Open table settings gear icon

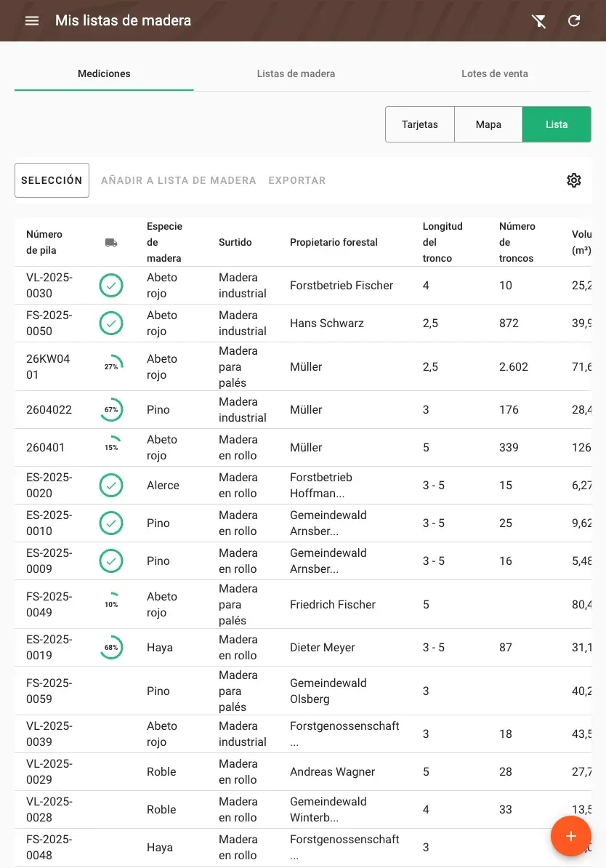[574, 180]
